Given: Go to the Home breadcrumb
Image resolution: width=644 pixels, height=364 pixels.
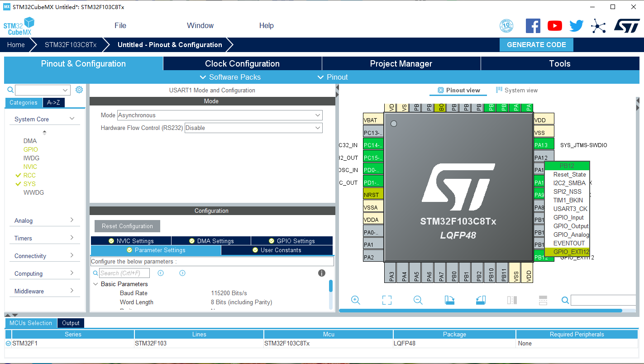Looking at the screenshot, I should coord(16,45).
